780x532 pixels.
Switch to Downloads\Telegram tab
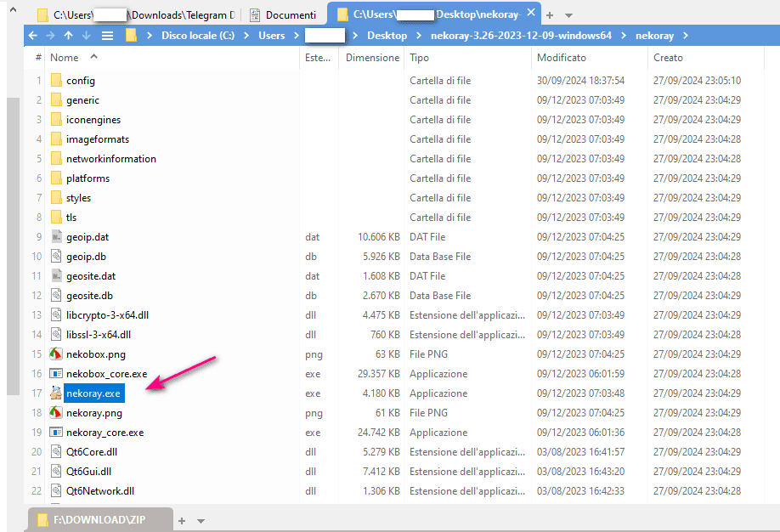136,15
